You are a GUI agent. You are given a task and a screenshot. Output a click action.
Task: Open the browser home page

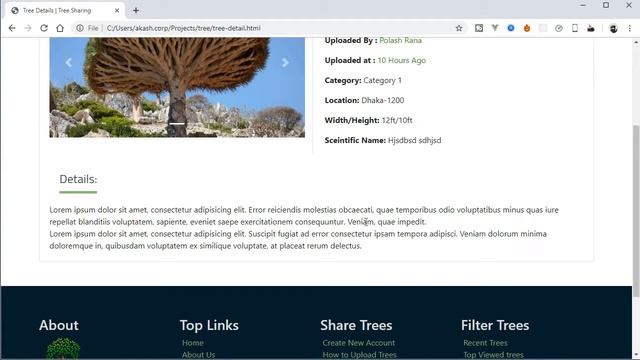coord(60,28)
